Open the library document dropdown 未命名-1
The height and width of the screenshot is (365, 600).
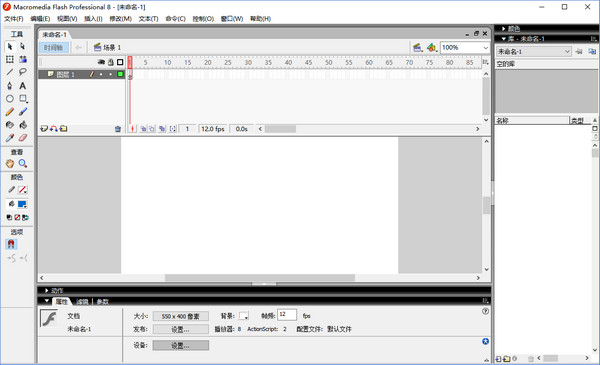[533, 52]
